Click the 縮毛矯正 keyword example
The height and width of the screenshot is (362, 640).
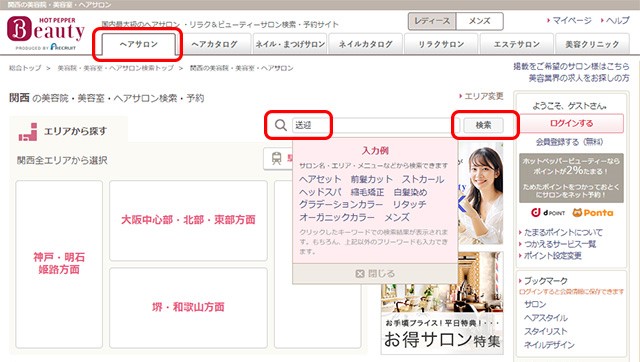(367, 192)
